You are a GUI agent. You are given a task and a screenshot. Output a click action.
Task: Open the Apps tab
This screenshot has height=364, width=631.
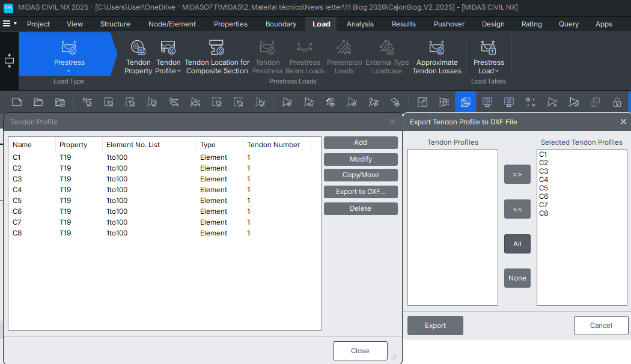point(603,24)
